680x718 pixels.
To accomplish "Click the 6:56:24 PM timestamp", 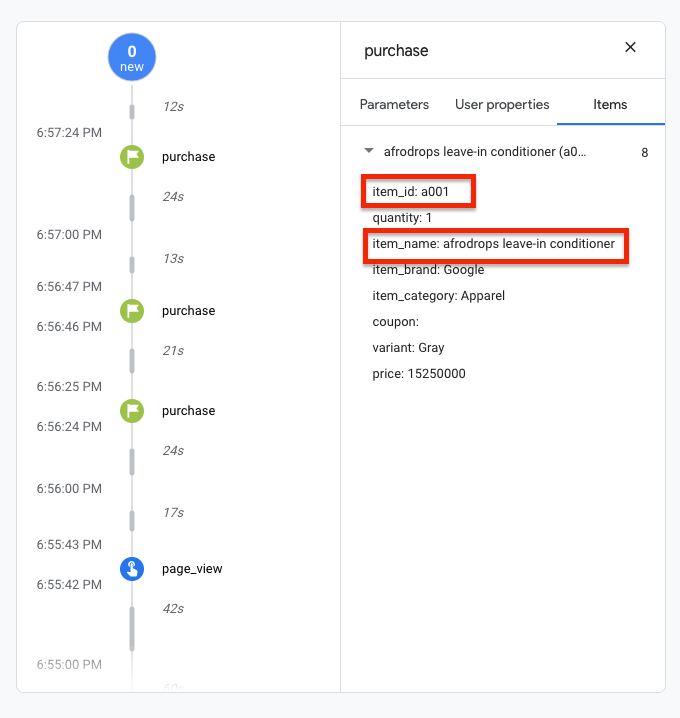I will click(69, 426).
